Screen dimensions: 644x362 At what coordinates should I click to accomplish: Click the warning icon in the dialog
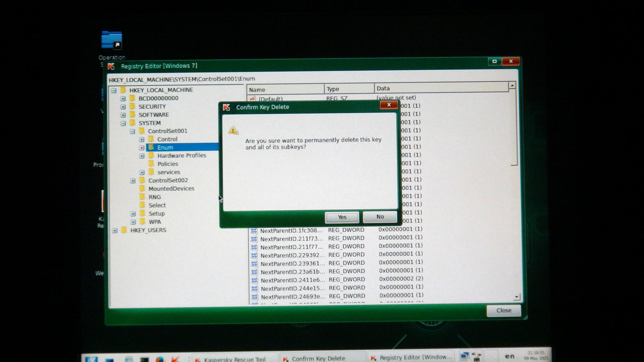233,130
